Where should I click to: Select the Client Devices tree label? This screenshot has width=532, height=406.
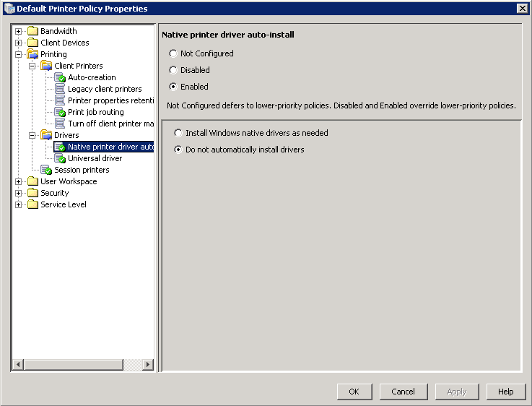65,43
